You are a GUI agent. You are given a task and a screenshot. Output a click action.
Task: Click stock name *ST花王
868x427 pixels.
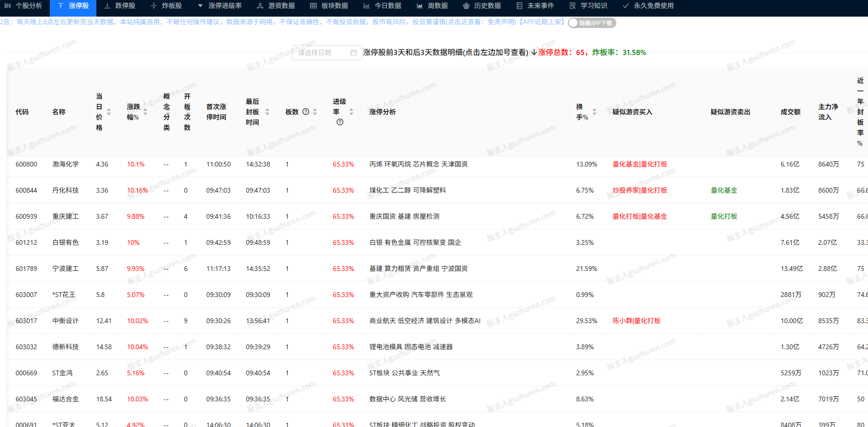coord(64,295)
